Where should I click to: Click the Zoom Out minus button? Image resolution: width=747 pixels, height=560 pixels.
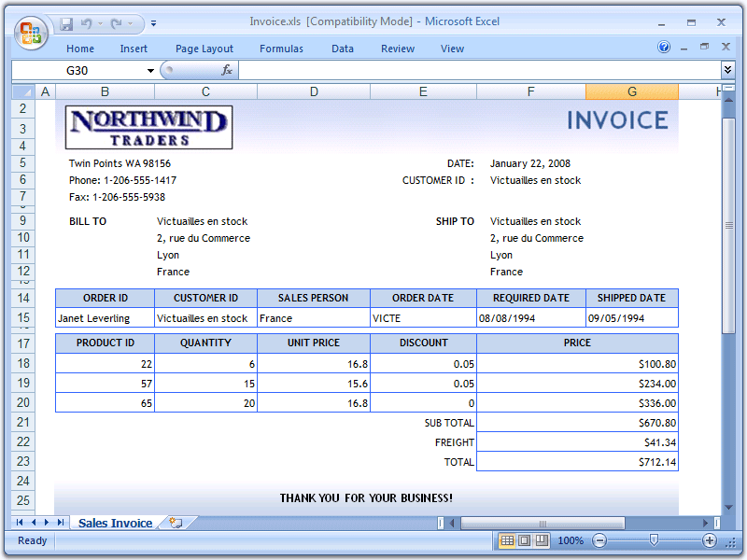click(599, 540)
